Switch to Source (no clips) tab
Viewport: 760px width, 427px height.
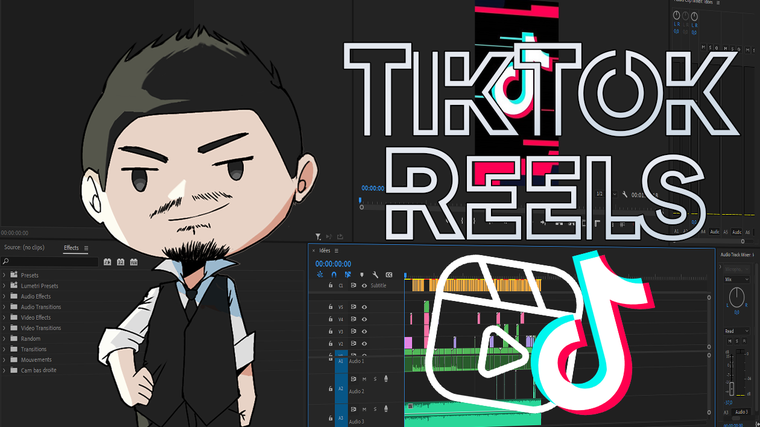(x=24, y=247)
